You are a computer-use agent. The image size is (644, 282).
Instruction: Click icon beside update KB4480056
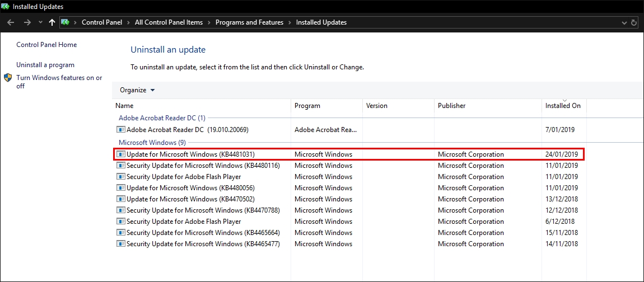tap(121, 188)
